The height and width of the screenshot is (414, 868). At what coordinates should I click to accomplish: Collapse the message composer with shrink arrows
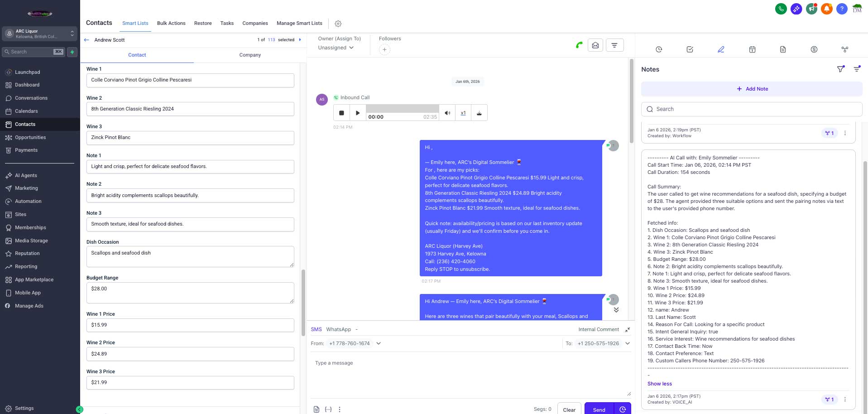(x=627, y=330)
